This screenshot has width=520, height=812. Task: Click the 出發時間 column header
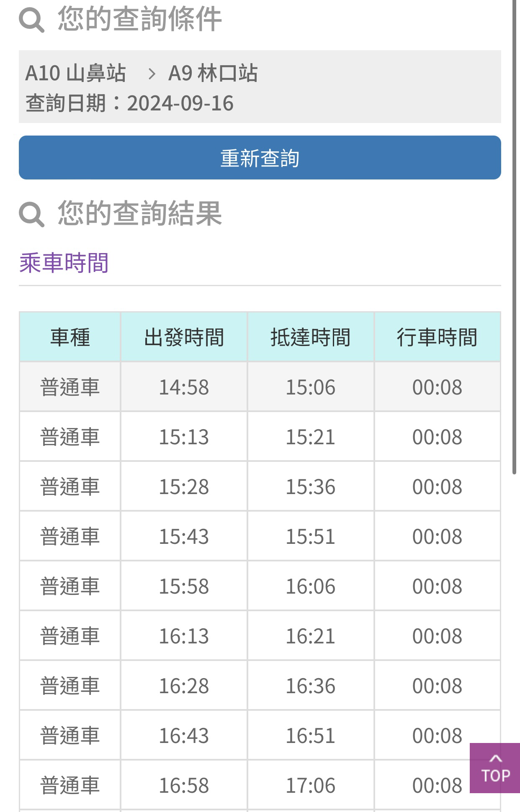[184, 337]
